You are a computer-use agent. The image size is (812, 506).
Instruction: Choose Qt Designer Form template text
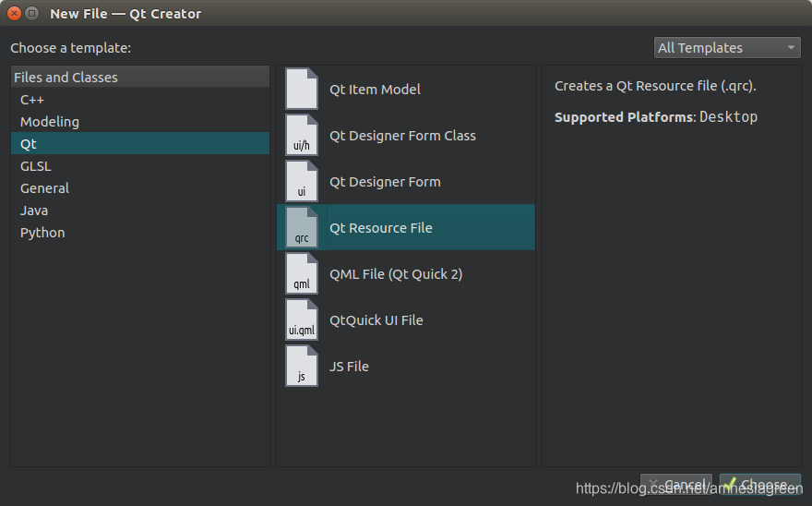(x=385, y=182)
